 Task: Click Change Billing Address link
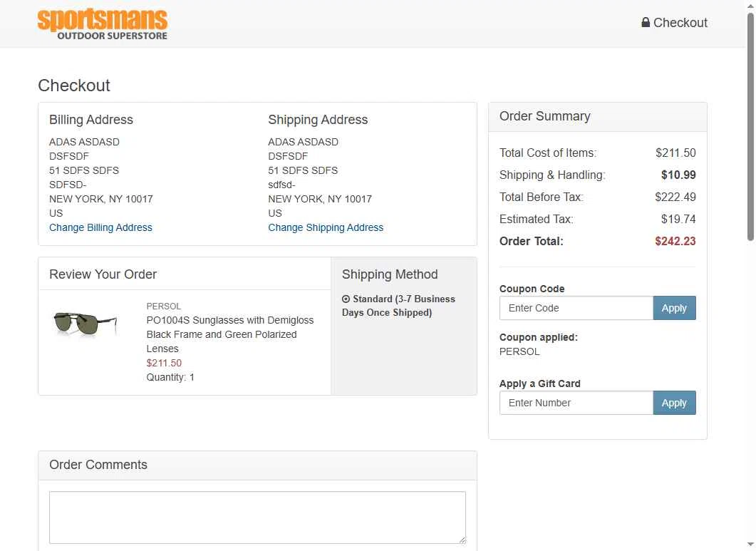coord(100,227)
